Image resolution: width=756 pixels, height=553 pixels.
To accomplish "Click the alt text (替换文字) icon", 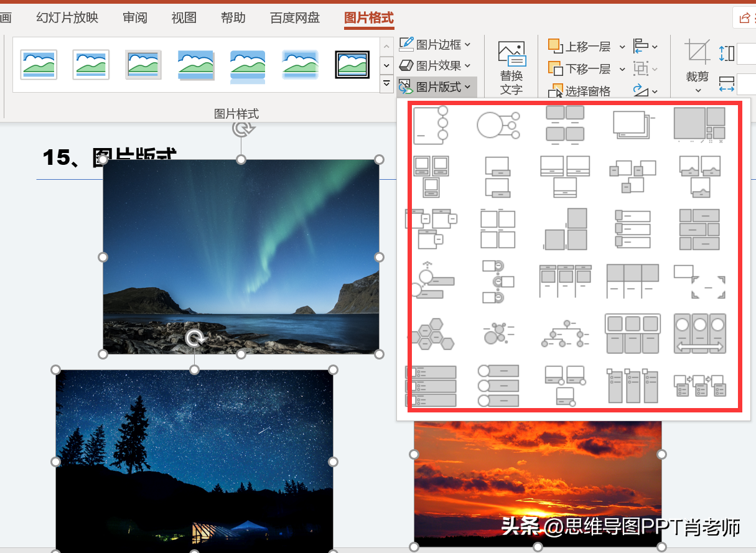I will [x=511, y=53].
